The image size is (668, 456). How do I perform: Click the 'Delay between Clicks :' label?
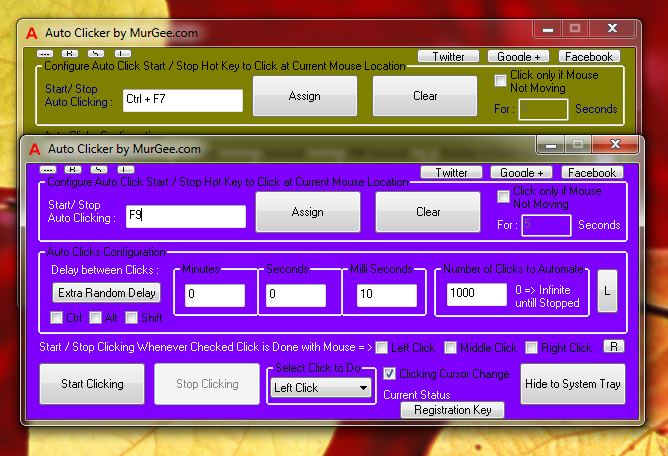(105, 270)
